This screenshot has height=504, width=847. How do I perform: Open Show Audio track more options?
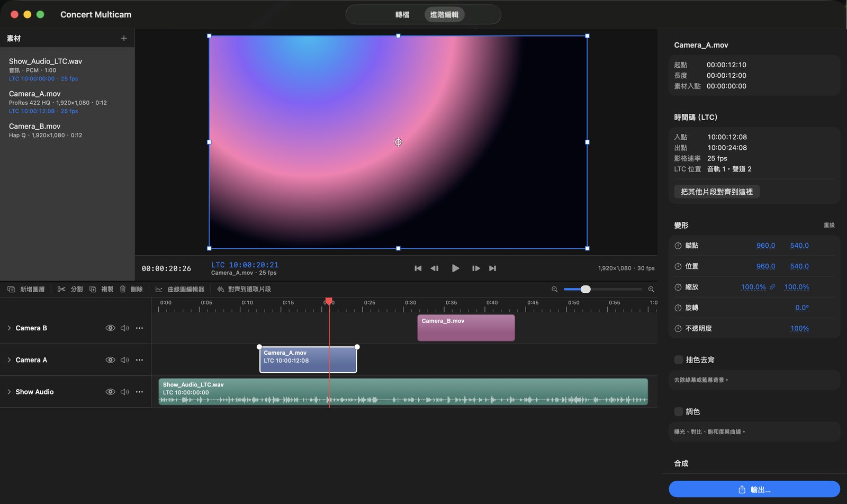point(139,392)
